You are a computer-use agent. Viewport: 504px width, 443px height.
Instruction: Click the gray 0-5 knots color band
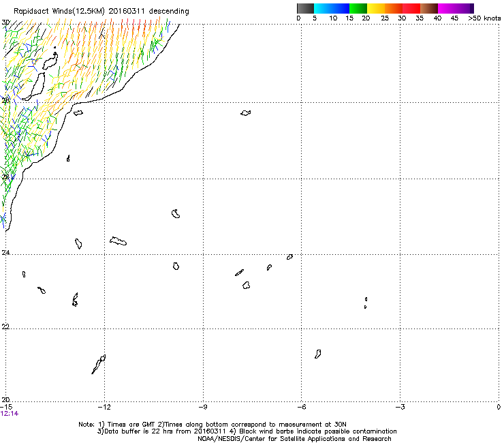click(x=305, y=8)
